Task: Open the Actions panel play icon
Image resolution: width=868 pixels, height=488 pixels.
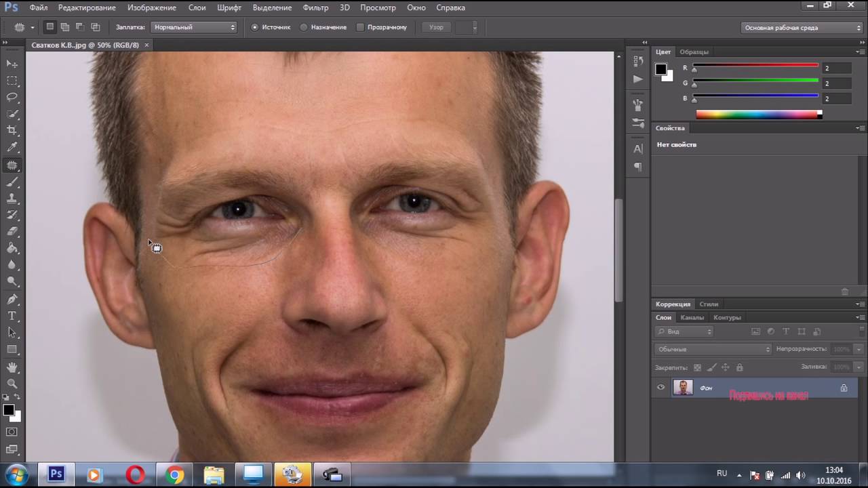Action: coord(638,79)
